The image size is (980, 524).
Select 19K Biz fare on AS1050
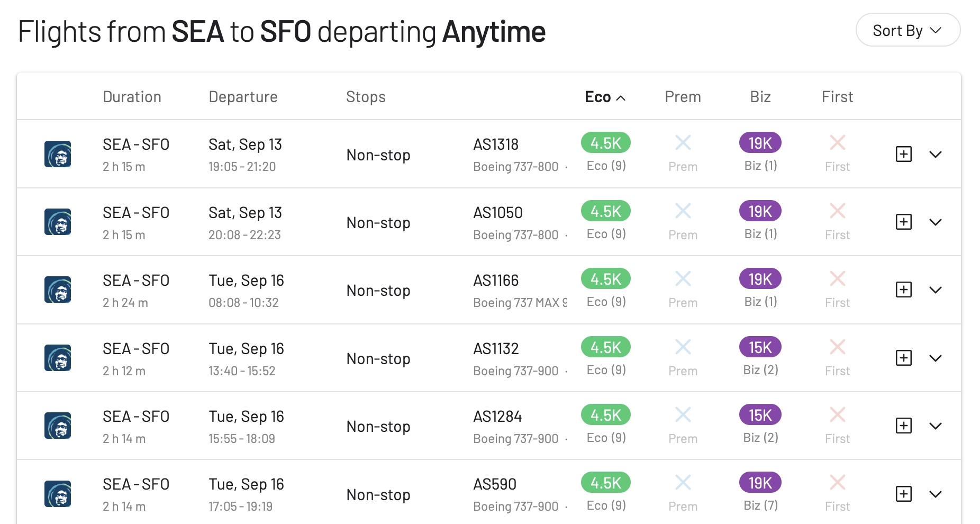pos(760,211)
